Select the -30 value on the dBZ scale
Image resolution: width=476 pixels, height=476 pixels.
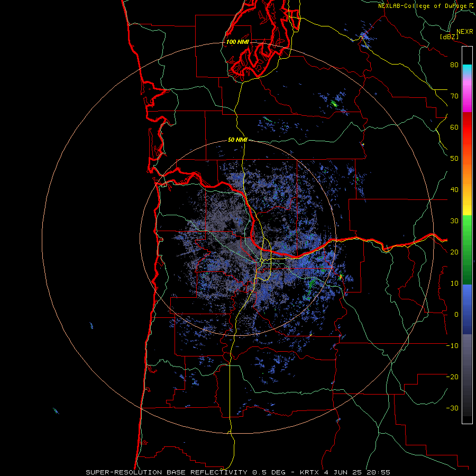(452, 408)
